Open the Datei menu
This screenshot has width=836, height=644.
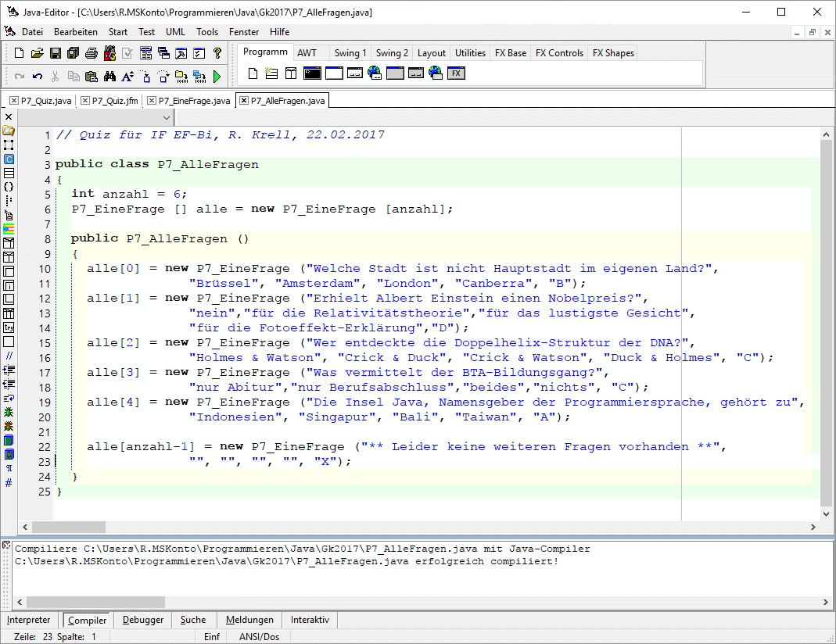pyautogui.click(x=32, y=32)
